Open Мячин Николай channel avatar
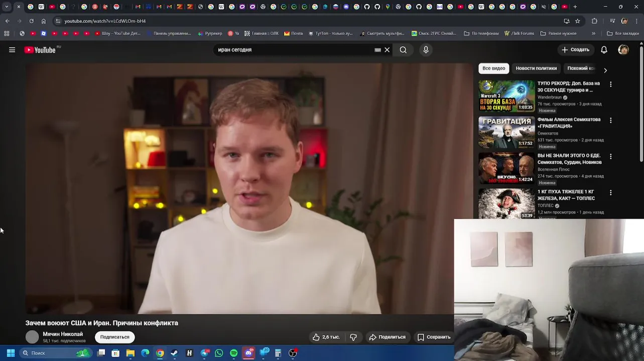Image resolution: width=644 pixels, height=361 pixels. click(x=32, y=337)
